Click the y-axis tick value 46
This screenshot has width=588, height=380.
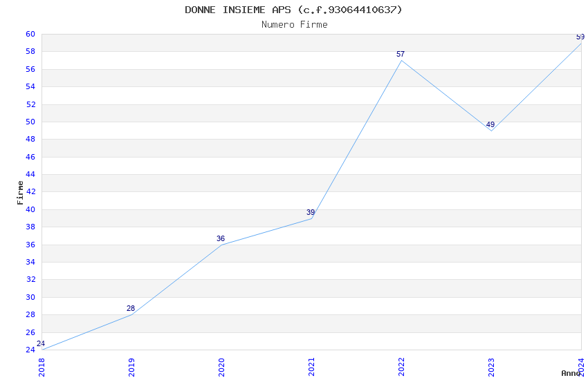tap(30, 157)
